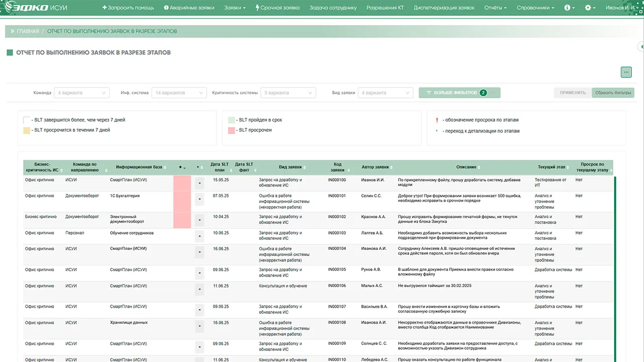Click author Краснов А.А.
This screenshot has width=644, height=362.
click(x=373, y=217)
